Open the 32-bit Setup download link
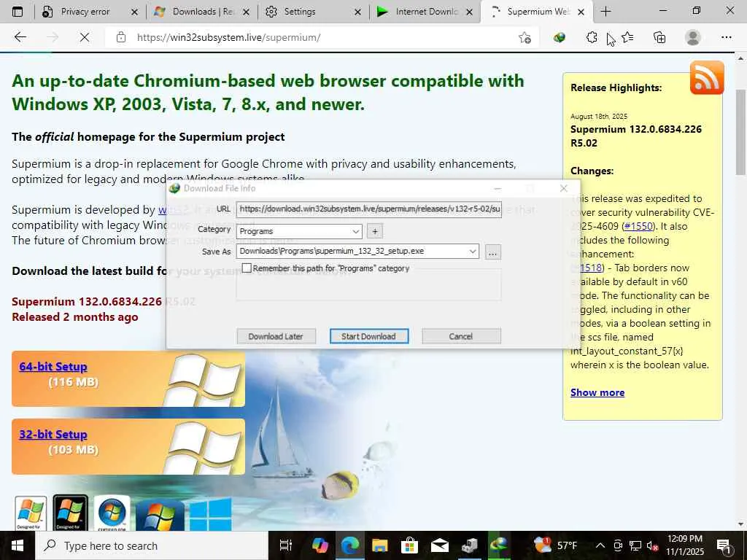 53,435
